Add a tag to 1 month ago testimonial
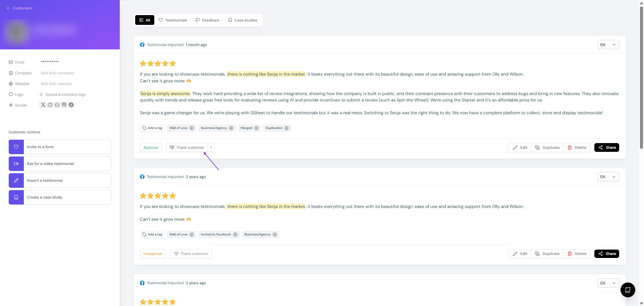 click(152, 128)
